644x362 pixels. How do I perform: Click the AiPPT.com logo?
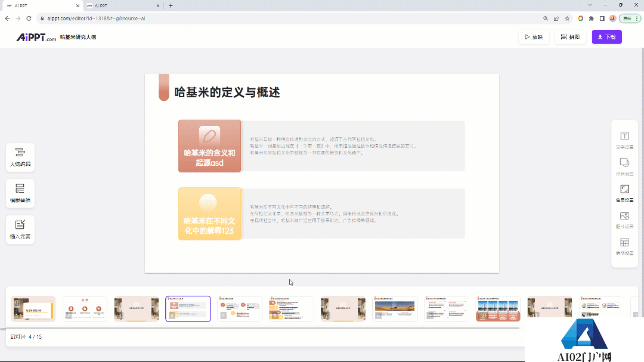pos(36,38)
